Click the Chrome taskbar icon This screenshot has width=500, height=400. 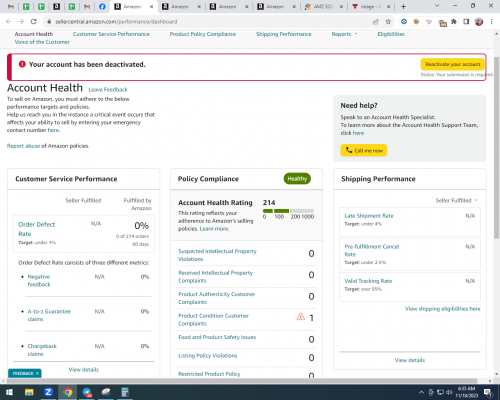(68, 392)
